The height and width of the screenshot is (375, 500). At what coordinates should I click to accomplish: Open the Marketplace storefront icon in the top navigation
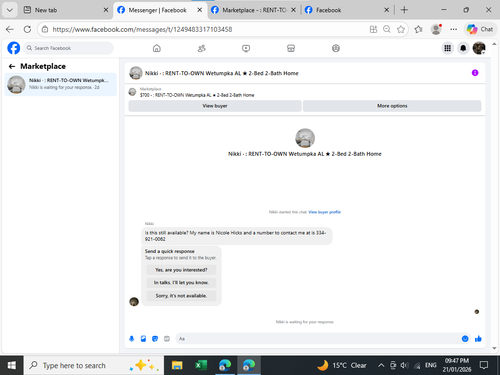coord(291,48)
